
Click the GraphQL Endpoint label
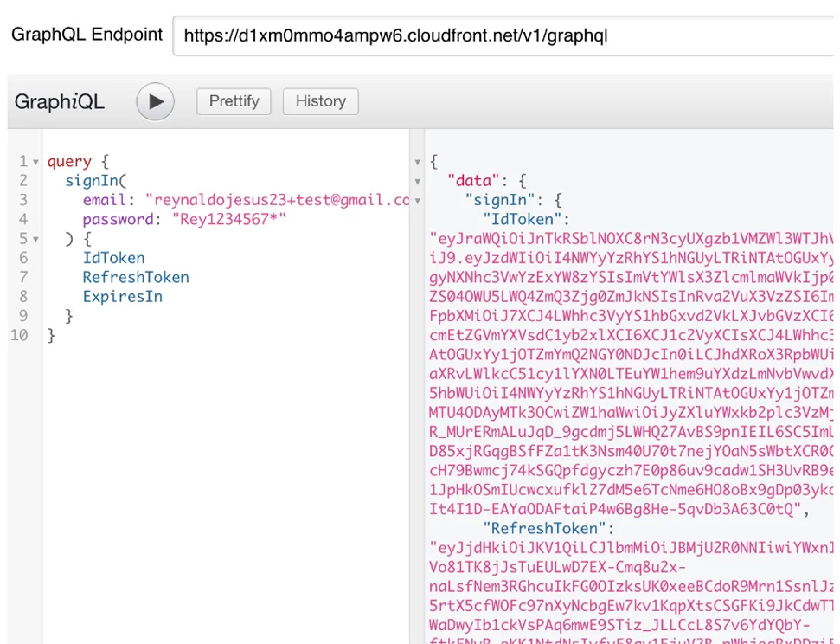[87, 35]
